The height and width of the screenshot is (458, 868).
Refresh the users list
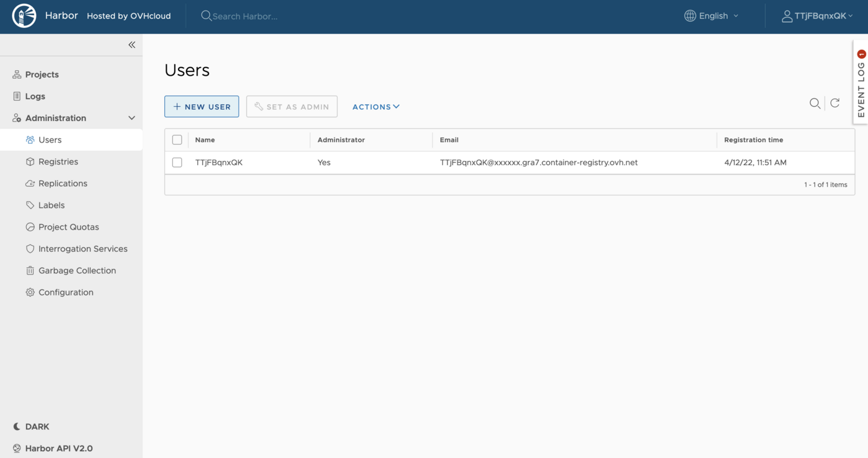point(835,103)
